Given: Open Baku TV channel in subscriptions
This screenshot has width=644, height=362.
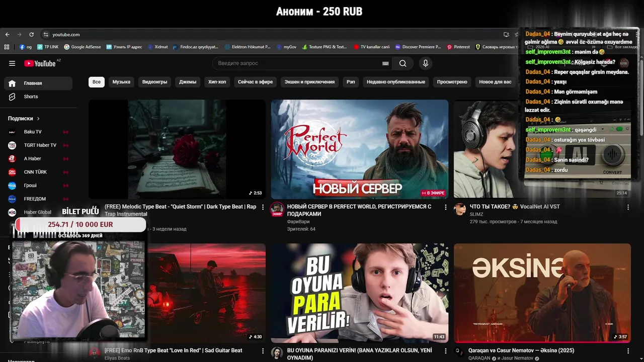Looking at the screenshot, I should click(38, 132).
